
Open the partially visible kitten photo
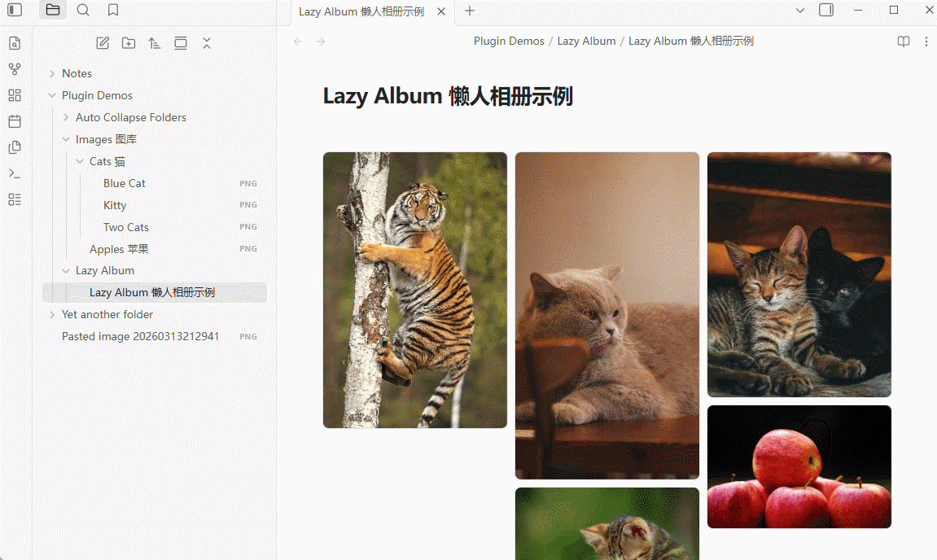[x=607, y=523]
